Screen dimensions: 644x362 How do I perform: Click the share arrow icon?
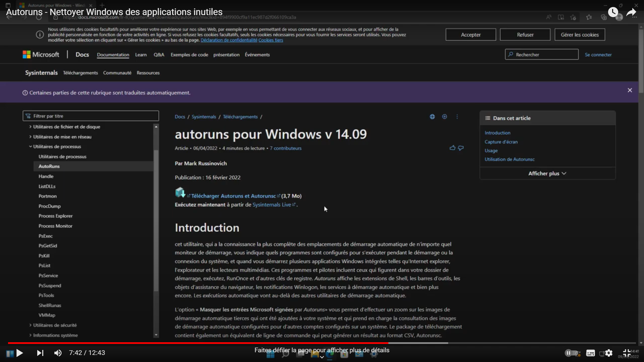pyautogui.click(x=631, y=13)
